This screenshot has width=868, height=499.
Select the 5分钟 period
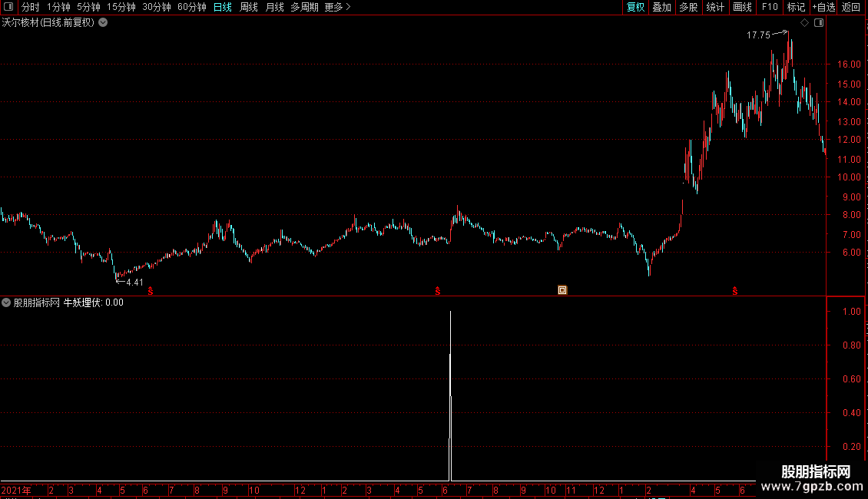[88, 7]
